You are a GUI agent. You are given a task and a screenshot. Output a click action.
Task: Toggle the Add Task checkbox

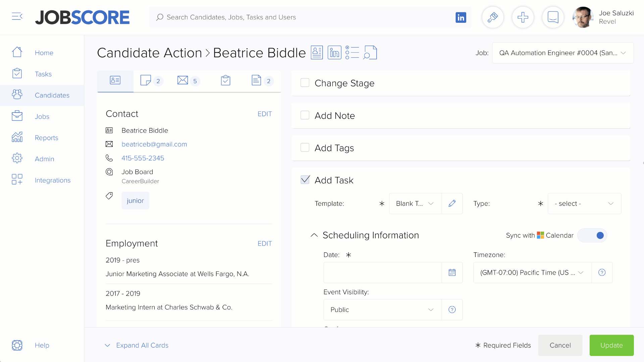coord(305,180)
